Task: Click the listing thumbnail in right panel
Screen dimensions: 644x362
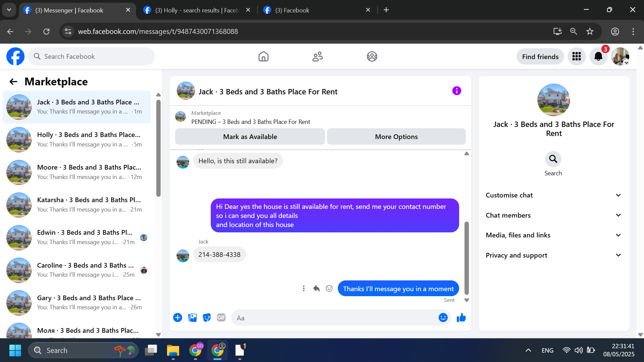Action: point(554,100)
